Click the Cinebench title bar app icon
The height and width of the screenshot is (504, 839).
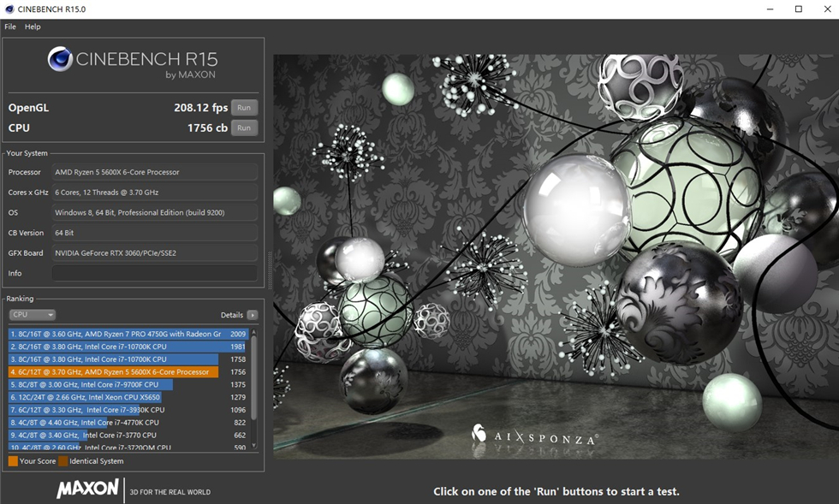pos(9,9)
